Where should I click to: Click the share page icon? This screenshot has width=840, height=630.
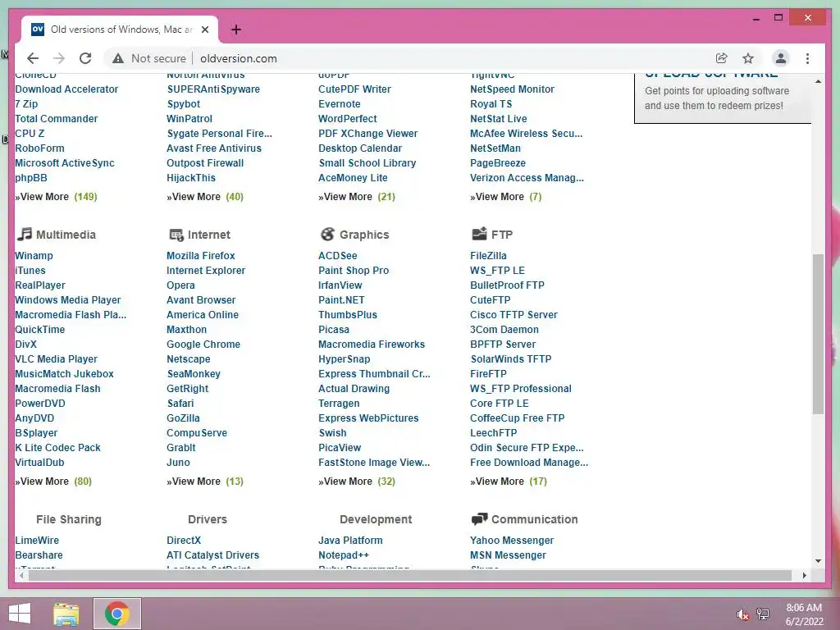[x=722, y=58]
